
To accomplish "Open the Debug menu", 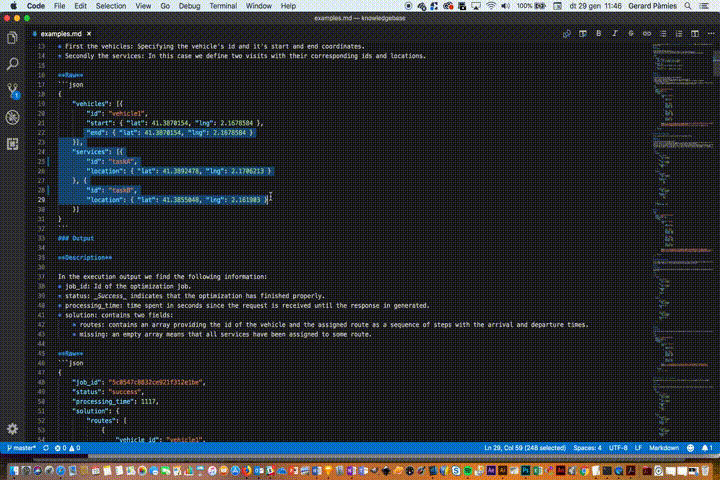I will point(189,6).
